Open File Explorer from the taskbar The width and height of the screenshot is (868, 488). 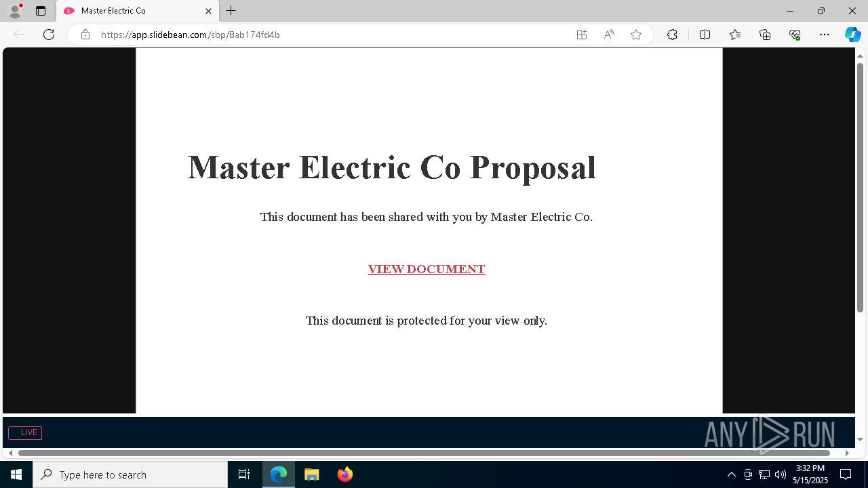tap(312, 474)
